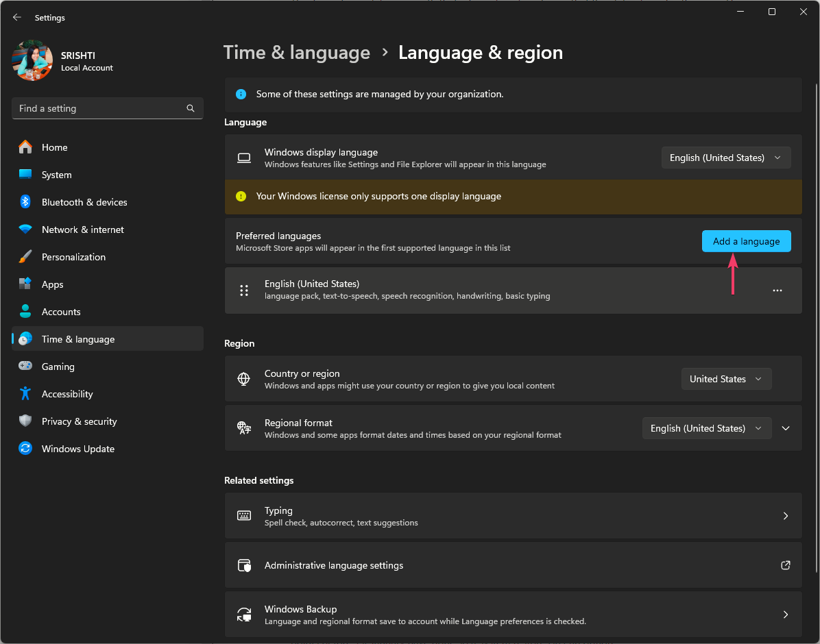Screen dimensions: 820x644
Task: Click the drag handle beside English (United States)
Action: [x=244, y=290]
